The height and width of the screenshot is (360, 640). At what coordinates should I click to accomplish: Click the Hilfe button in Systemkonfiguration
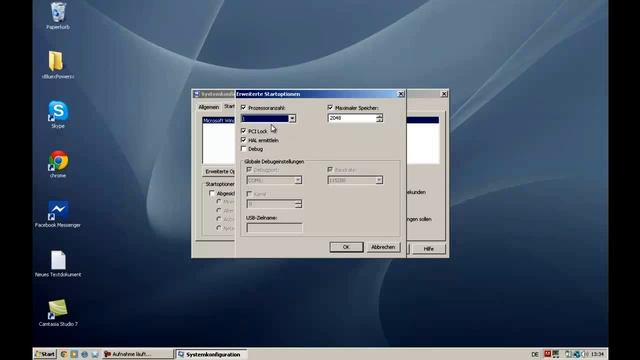point(429,249)
